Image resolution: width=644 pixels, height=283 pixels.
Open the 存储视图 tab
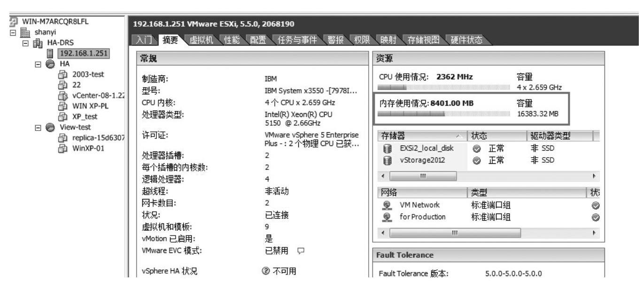point(424,40)
